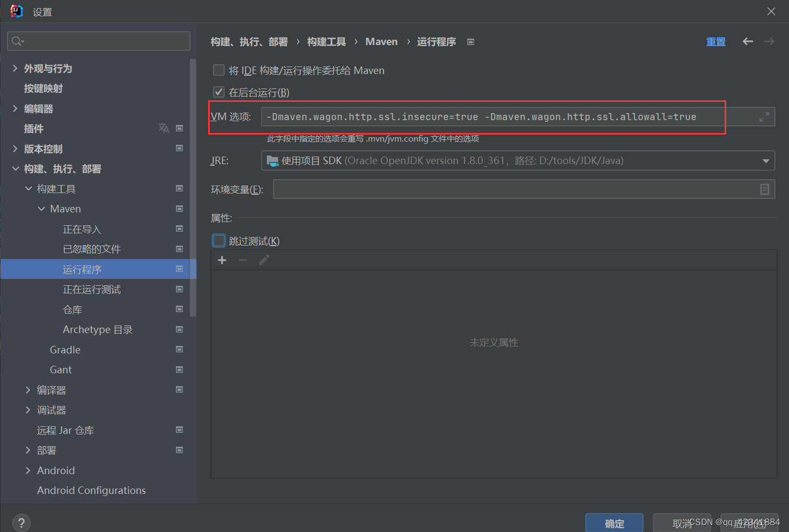Click the help question mark button
This screenshot has width=789, height=532.
coord(21,523)
